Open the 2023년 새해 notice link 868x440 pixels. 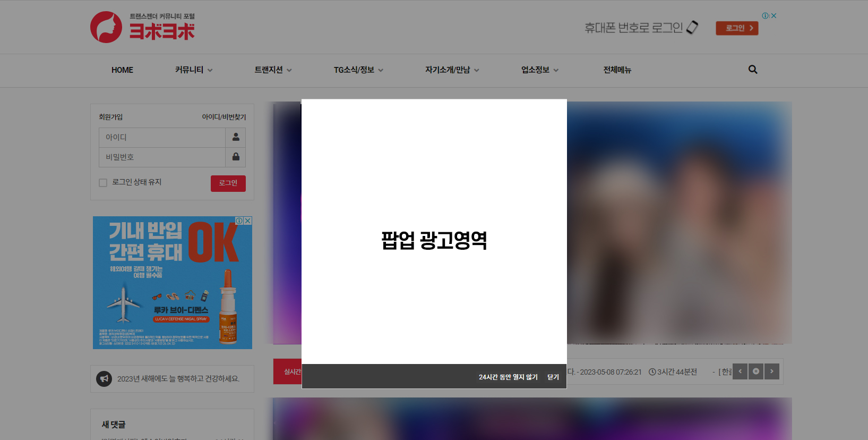tap(178, 379)
